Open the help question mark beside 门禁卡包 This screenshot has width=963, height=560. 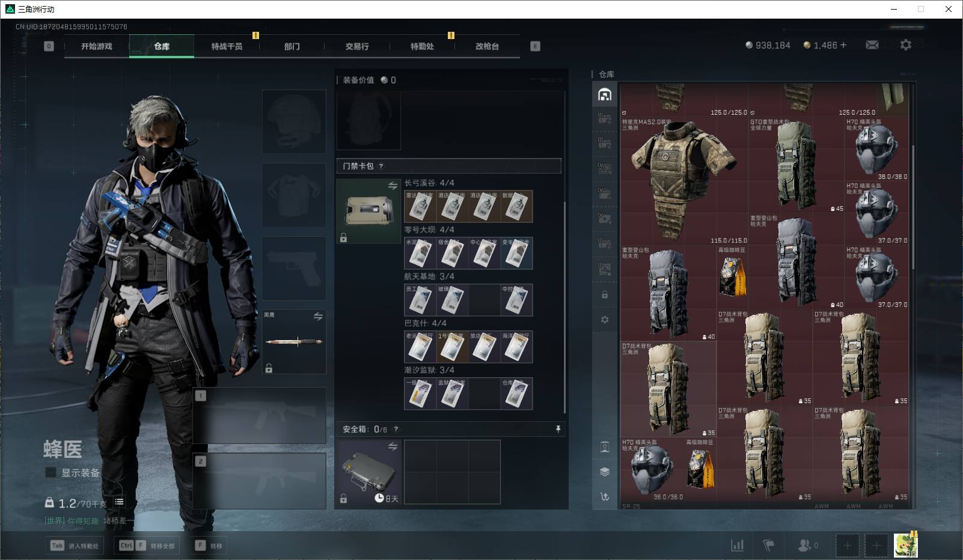[x=381, y=166]
